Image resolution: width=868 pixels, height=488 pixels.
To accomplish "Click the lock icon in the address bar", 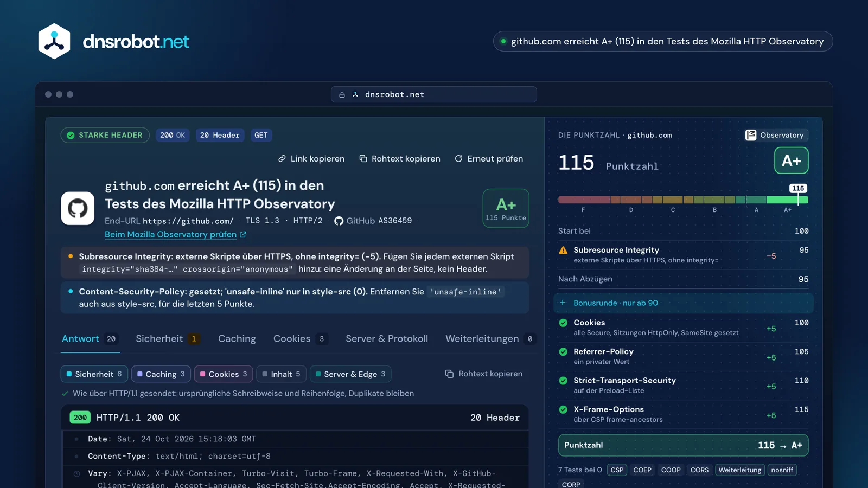I will (x=342, y=94).
